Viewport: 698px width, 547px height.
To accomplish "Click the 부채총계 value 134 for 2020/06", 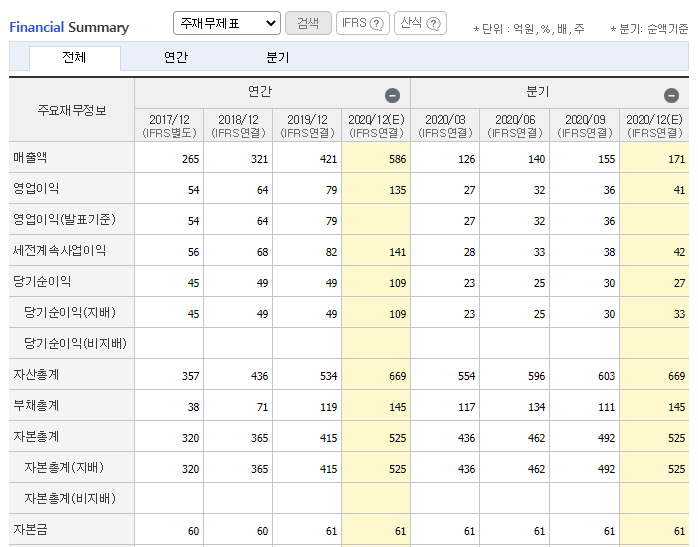I will (537, 407).
